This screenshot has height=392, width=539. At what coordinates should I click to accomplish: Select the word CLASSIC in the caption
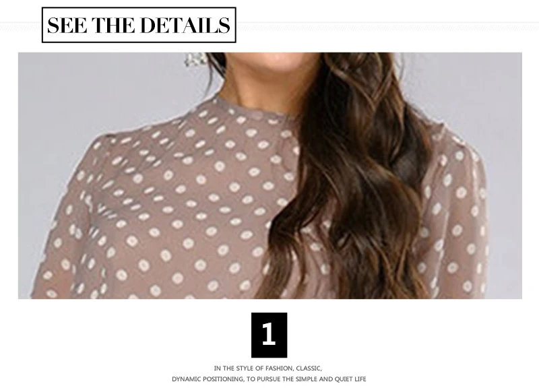click(309, 368)
